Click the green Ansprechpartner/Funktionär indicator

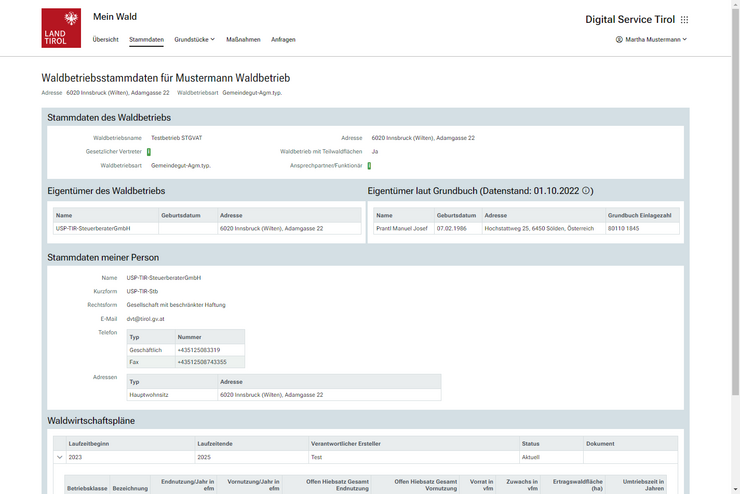pyautogui.click(x=369, y=166)
